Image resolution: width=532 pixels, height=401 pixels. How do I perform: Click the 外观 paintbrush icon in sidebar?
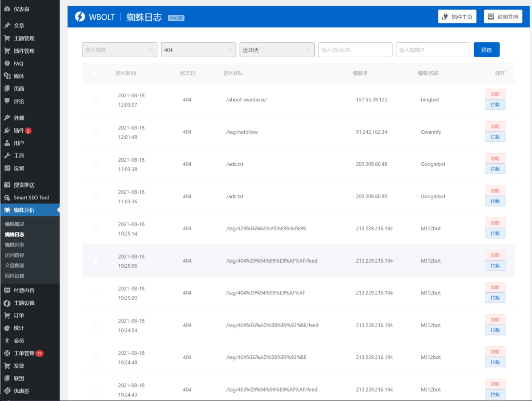pyautogui.click(x=7, y=118)
